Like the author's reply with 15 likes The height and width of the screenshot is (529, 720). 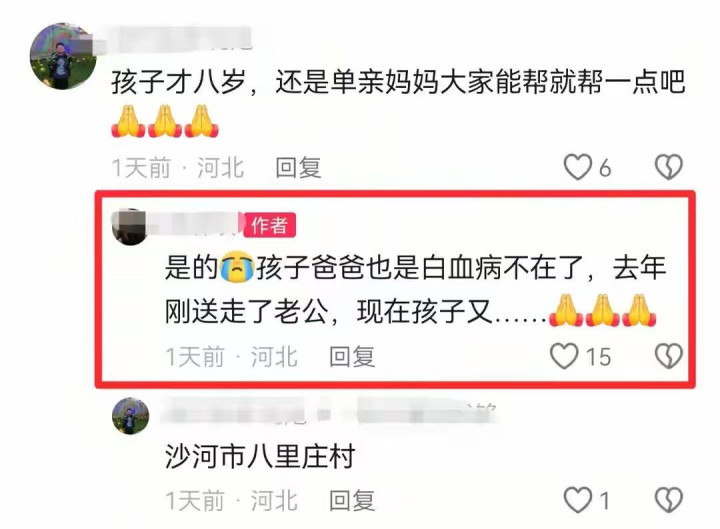tap(564, 356)
